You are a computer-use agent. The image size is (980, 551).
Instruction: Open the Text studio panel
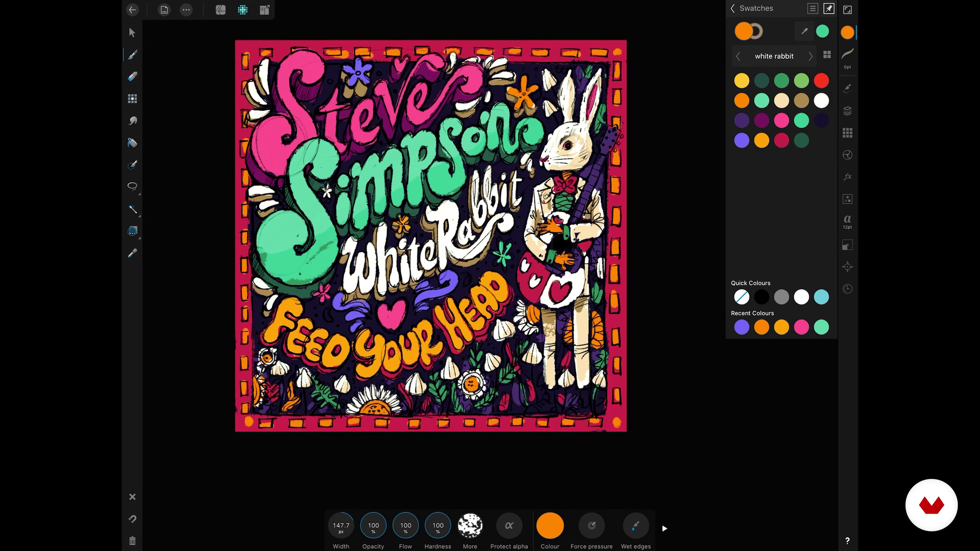click(847, 222)
